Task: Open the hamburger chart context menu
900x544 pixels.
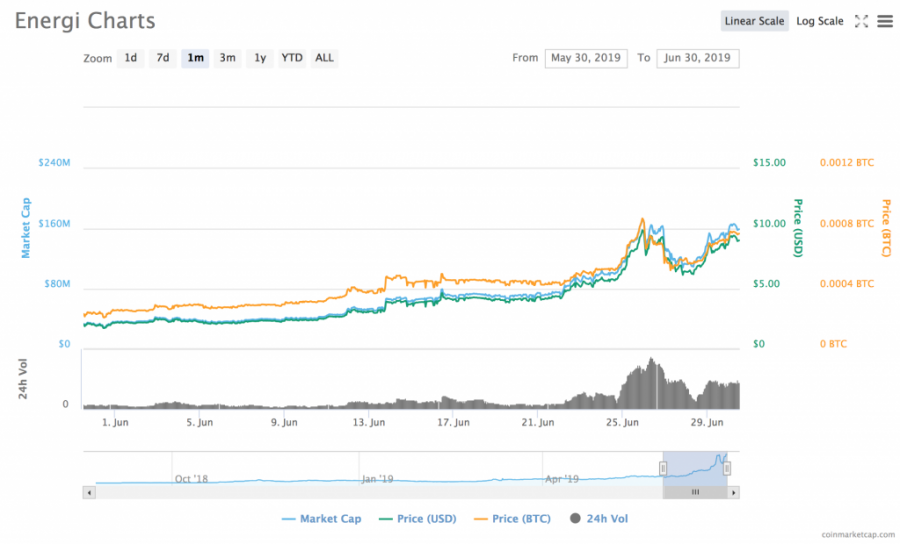Action: 885,21
